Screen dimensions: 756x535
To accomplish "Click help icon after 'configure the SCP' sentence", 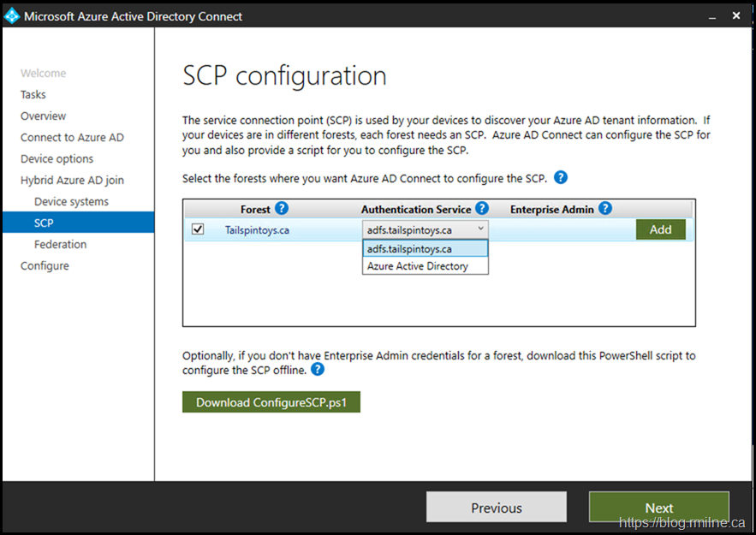I will point(561,178).
